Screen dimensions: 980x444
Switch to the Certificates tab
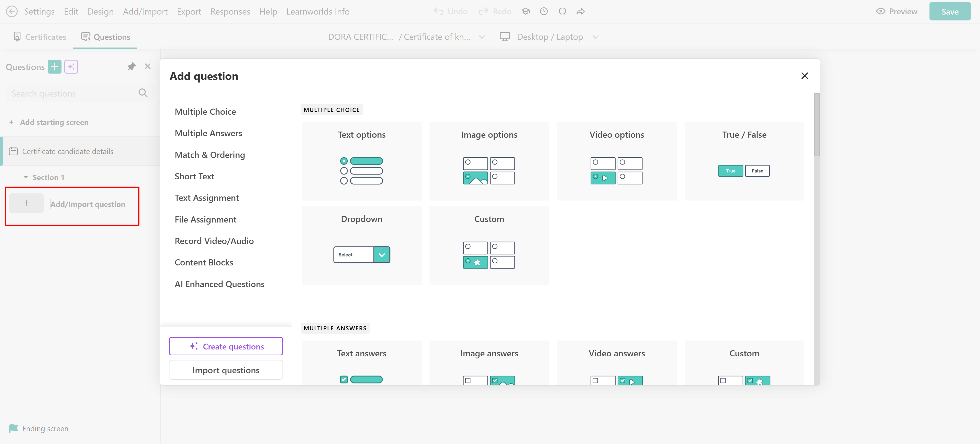(x=40, y=37)
